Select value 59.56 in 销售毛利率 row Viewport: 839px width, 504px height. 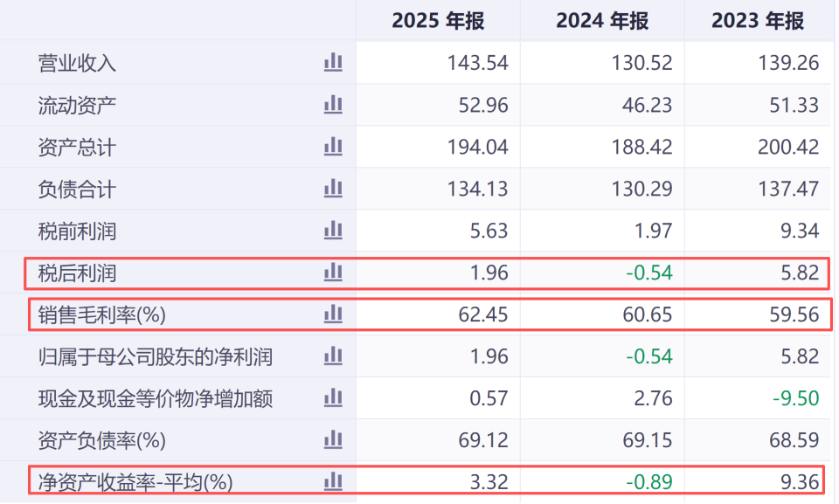coord(794,314)
